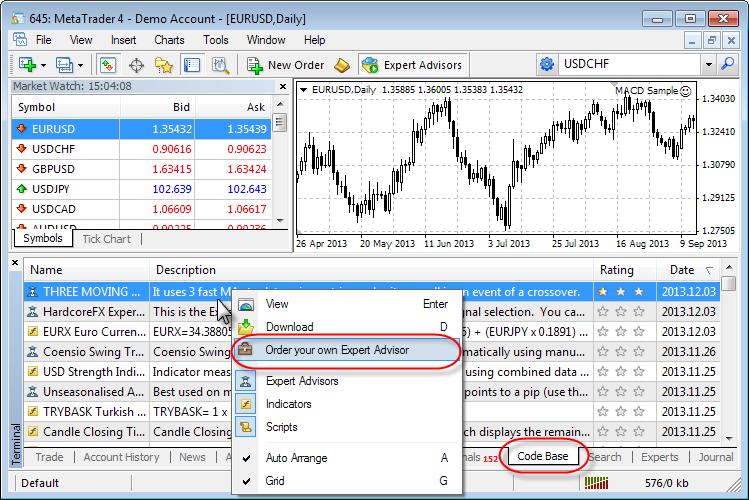Click the MACD Sample smiley face icon

click(685, 91)
